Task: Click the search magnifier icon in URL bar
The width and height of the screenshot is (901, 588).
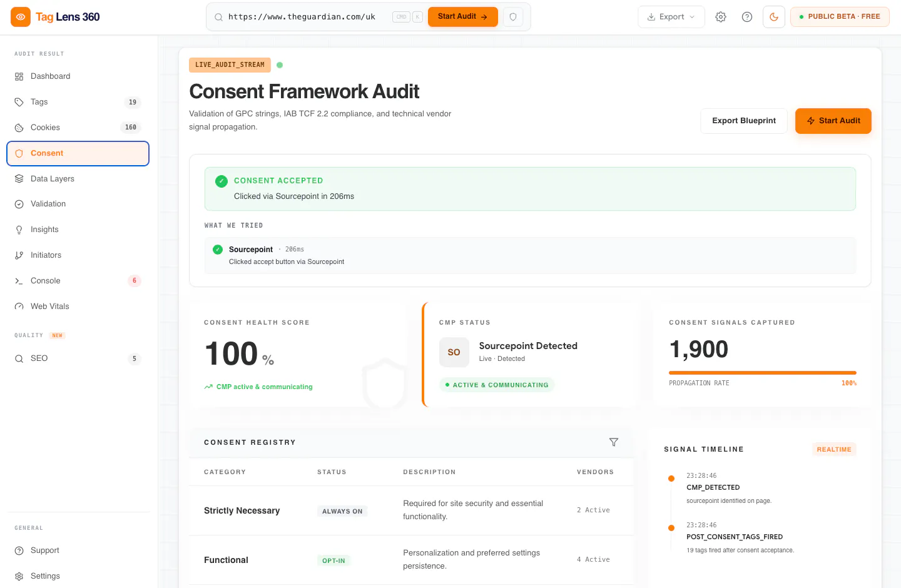Action: (218, 17)
